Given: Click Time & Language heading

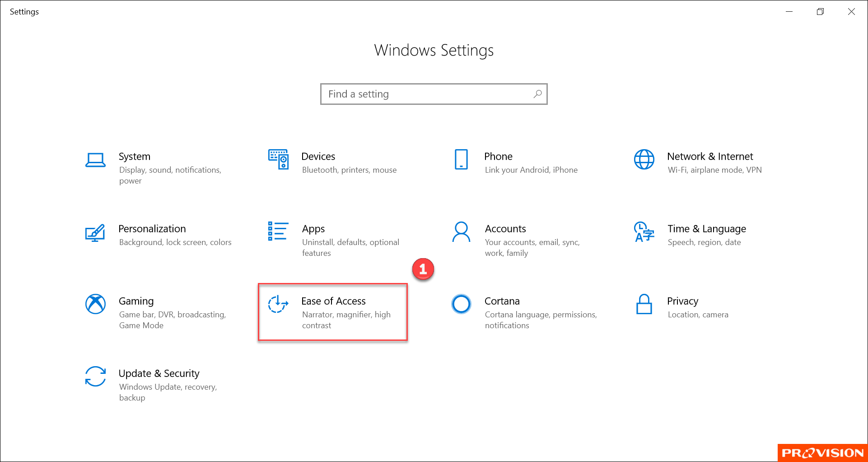Looking at the screenshot, I should click(707, 229).
